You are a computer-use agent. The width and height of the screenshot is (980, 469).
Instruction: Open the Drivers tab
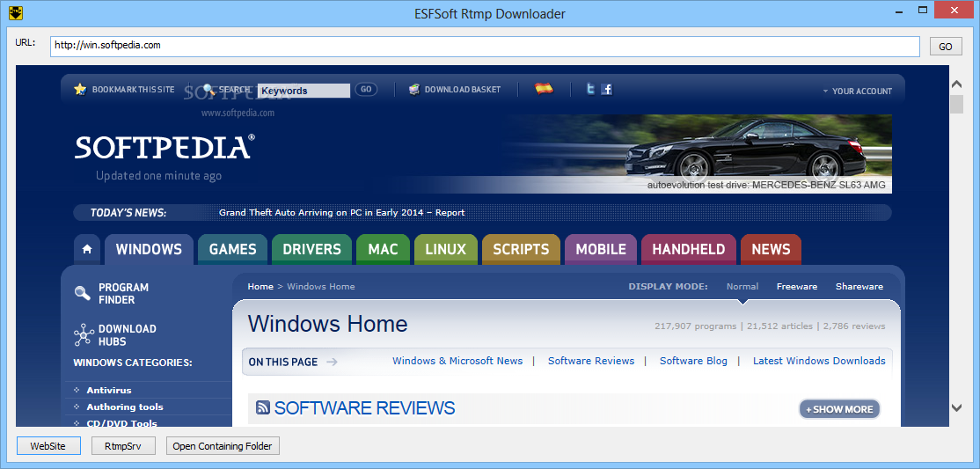coord(312,250)
